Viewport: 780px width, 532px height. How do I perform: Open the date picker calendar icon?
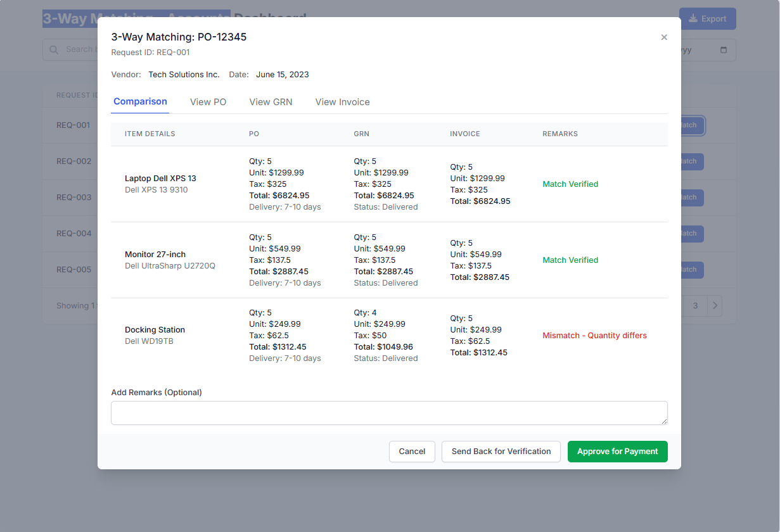point(724,50)
